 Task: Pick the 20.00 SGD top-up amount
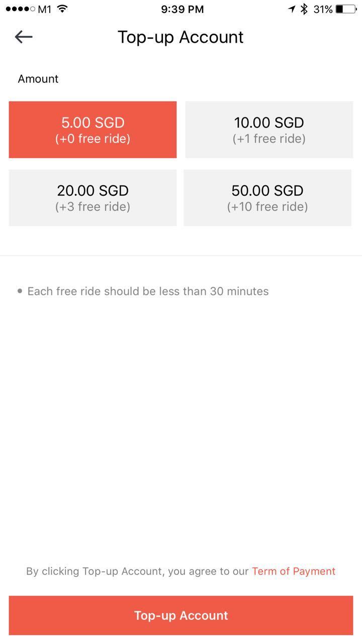point(93,198)
